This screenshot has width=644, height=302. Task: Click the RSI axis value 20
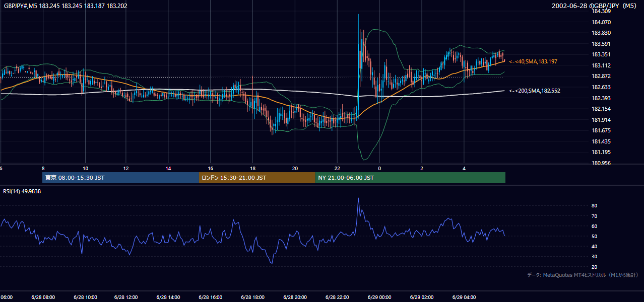click(595, 267)
